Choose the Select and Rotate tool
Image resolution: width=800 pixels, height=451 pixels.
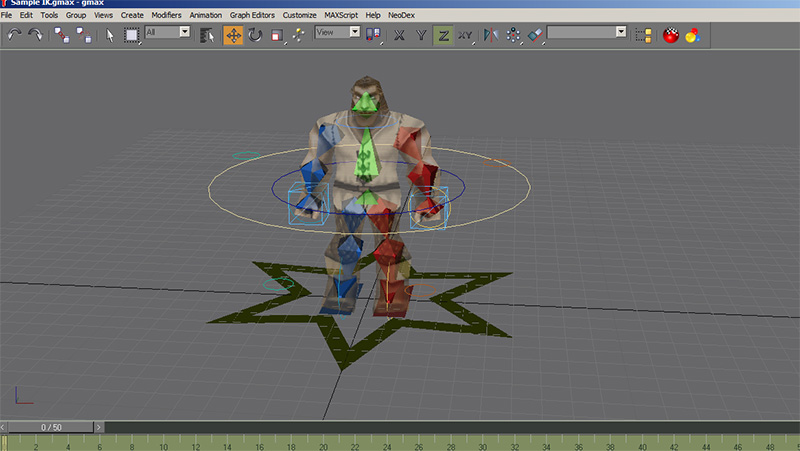[x=255, y=35]
